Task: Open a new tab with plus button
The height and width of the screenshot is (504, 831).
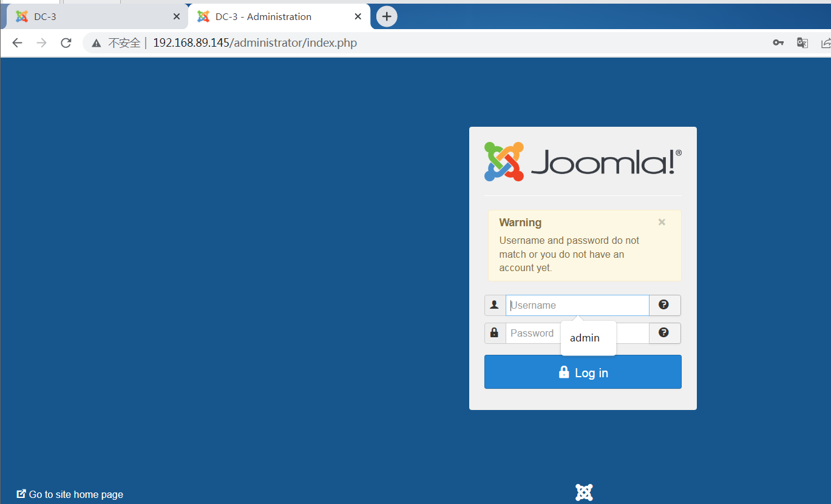Action: [387, 16]
